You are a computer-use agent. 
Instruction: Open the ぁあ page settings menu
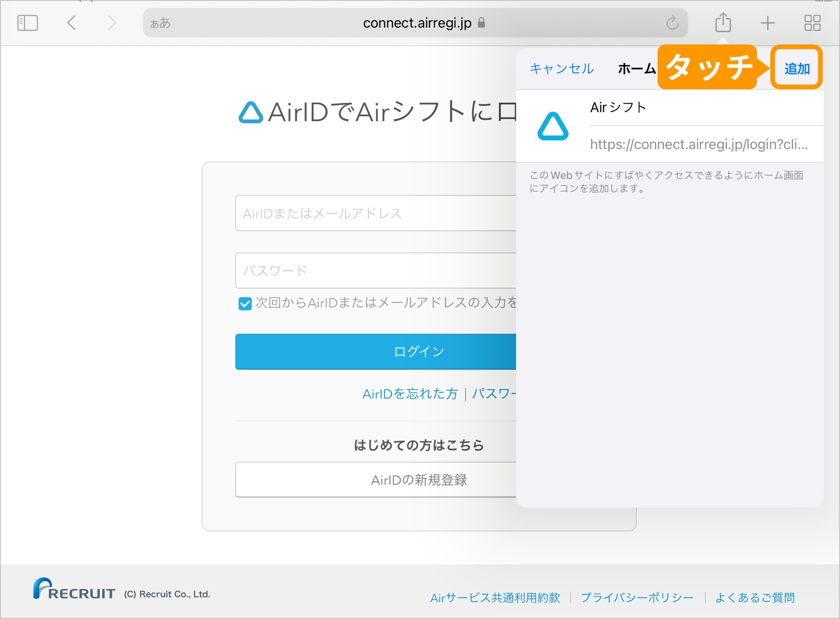161,22
